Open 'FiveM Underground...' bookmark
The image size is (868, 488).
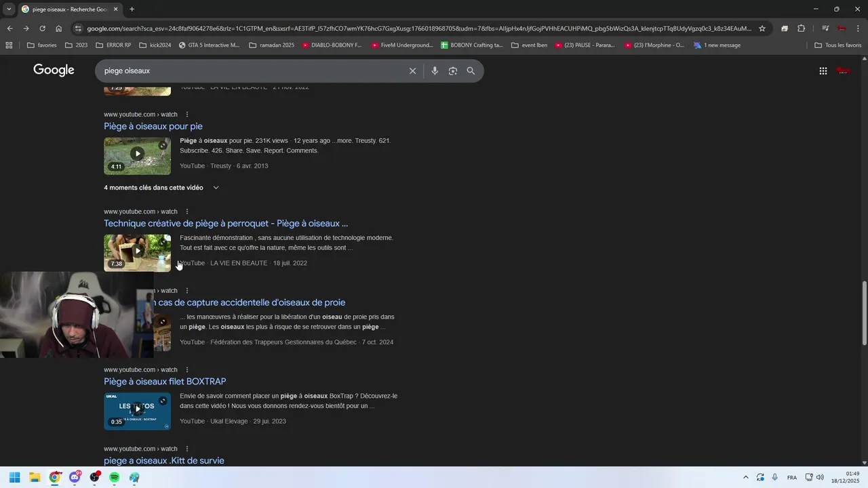click(402, 45)
